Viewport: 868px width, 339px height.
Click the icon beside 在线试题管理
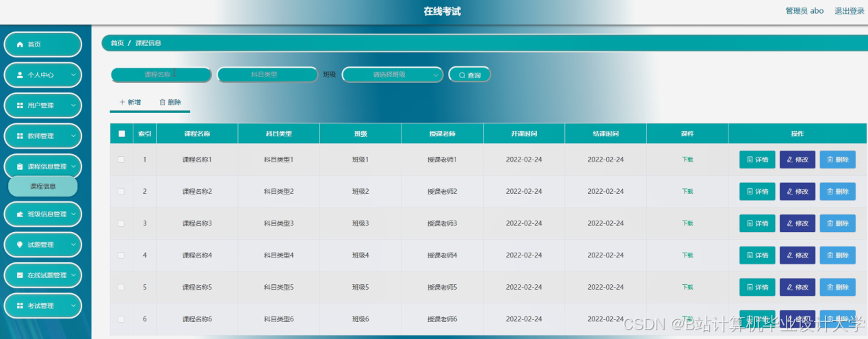coord(20,275)
